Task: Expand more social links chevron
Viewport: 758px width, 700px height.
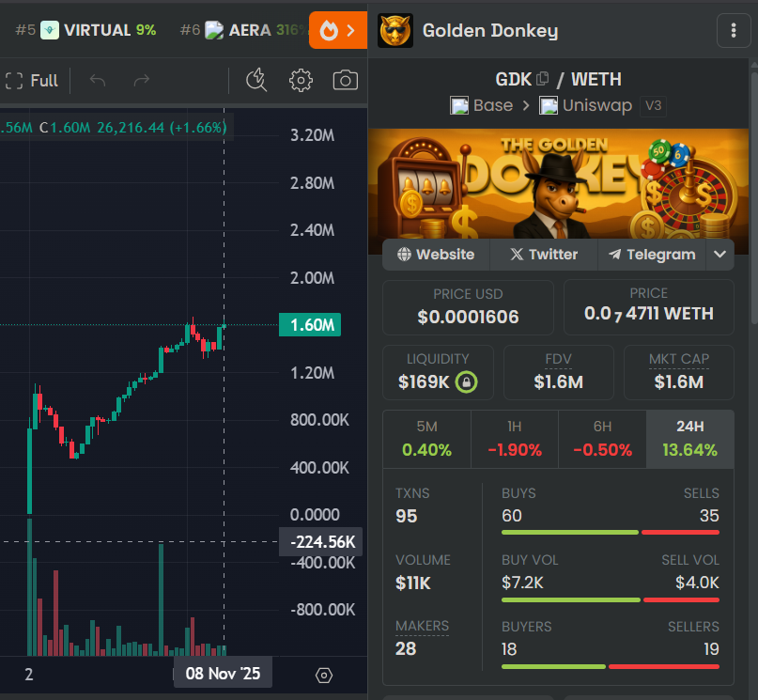Action: [x=719, y=255]
